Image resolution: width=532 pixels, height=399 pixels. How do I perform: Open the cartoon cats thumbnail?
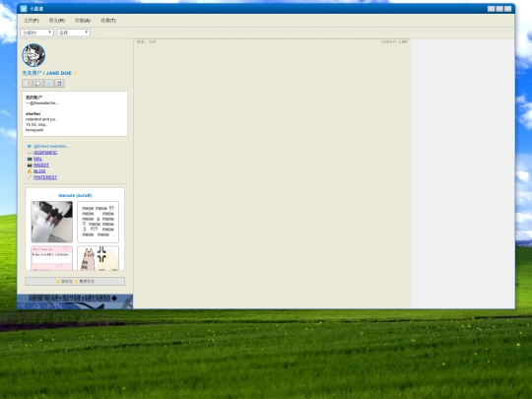(99, 258)
